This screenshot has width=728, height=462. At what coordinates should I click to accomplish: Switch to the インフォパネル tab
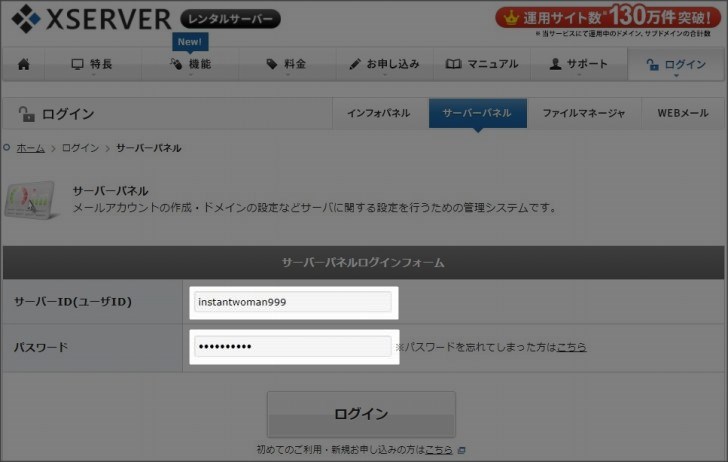pos(378,113)
